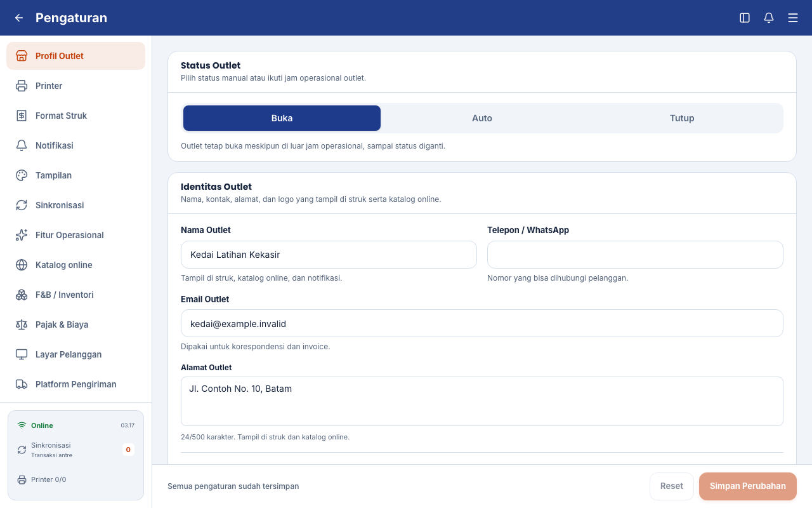Click the Printer 0/0 status text

49,479
